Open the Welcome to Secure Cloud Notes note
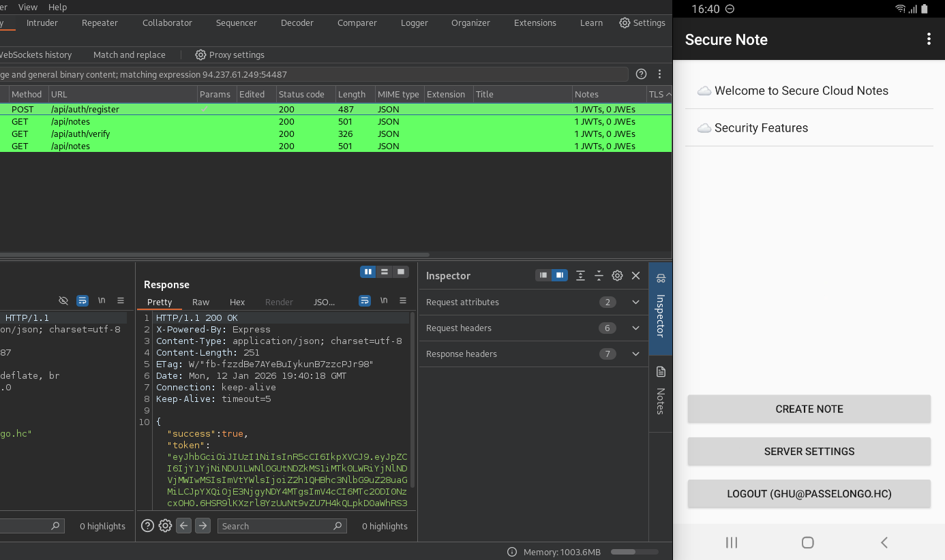The width and height of the screenshot is (945, 560). pyautogui.click(x=809, y=91)
